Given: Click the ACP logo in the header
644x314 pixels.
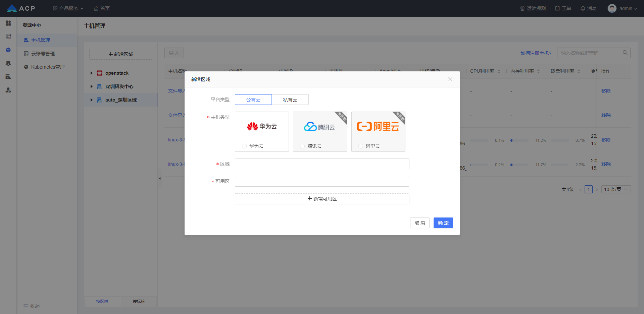Looking at the screenshot, I should pos(21,8).
